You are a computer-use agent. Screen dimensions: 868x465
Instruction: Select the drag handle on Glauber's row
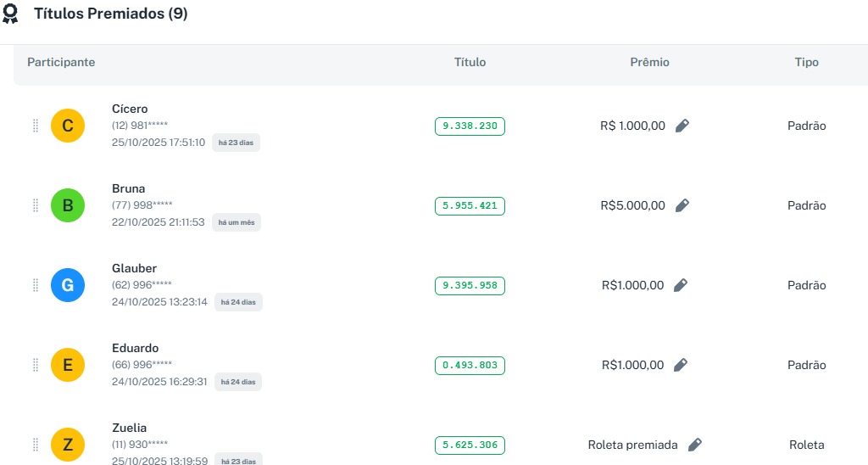[x=36, y=285]
